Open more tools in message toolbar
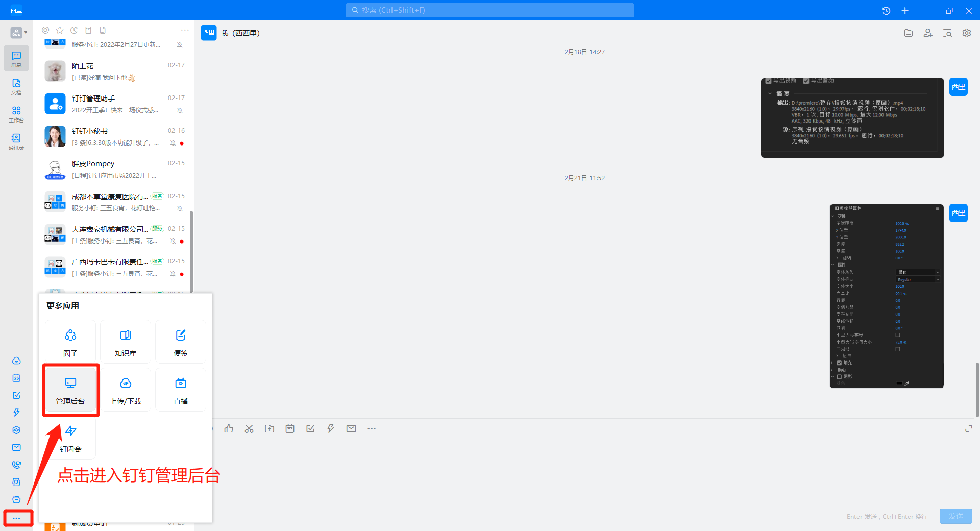Viewport: 980px width, 531px height. (x=372, y=429)
